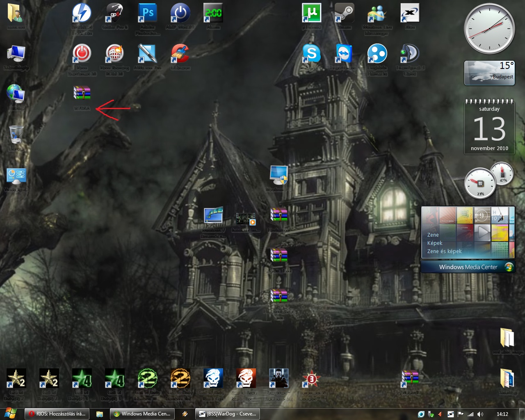The image size is (525, 420).
Task: Launch Guitar Pro 6 shortcut
Action: tap(114, 13)
